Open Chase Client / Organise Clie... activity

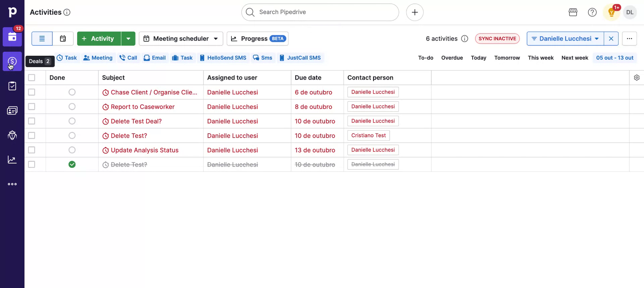[154, 92]
